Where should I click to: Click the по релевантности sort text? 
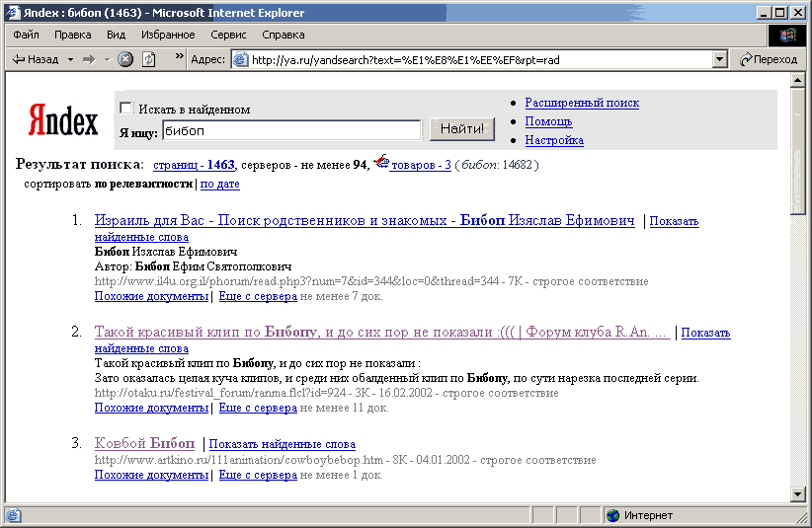click(x=143, y=184)
